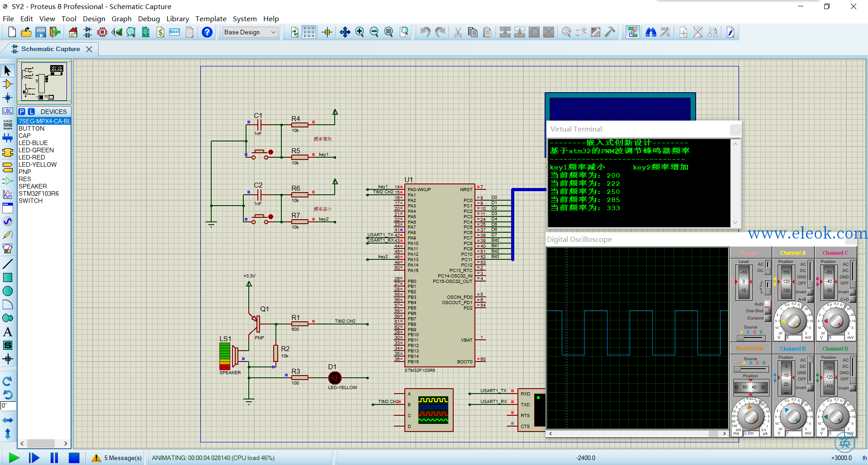The height and width of the screenshot is (465, 868).
Task: Pause the running simulation
Action: point(54,458)
